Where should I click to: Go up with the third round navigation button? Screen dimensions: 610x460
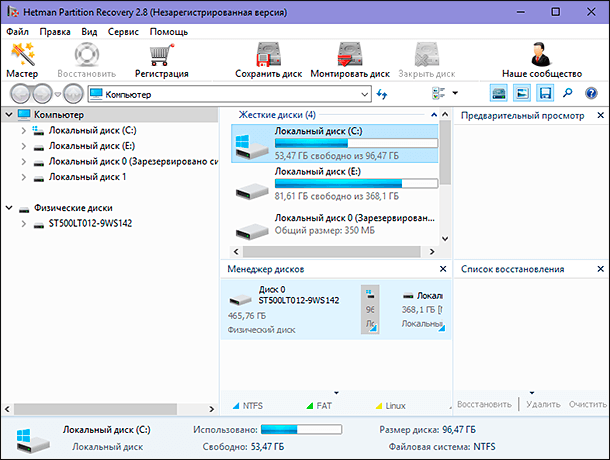point(74,94)
